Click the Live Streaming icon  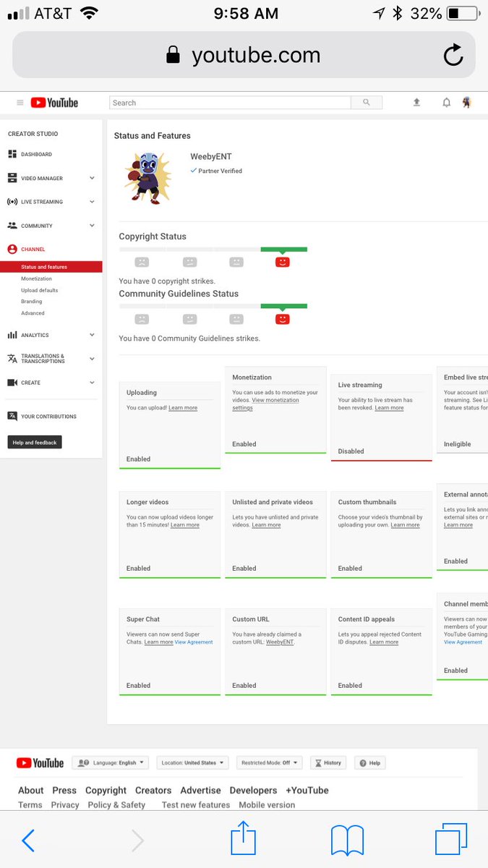pos(12,202)
